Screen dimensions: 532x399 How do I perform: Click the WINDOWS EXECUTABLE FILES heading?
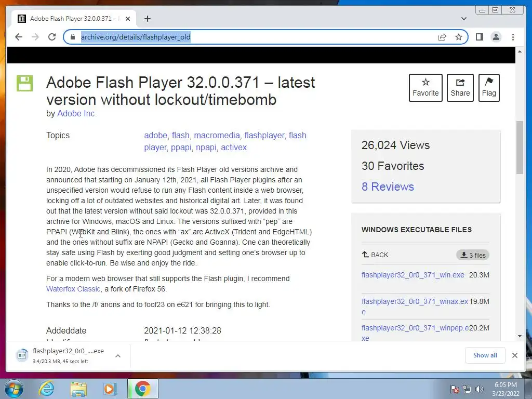click(x=417, y=230)
